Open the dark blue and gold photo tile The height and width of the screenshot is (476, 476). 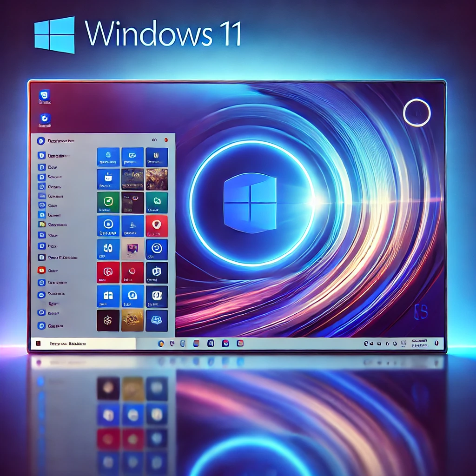132,179
